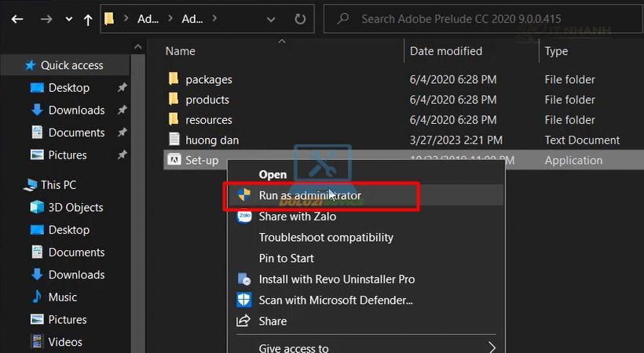Refresh the current folder view

coord(300,18)
